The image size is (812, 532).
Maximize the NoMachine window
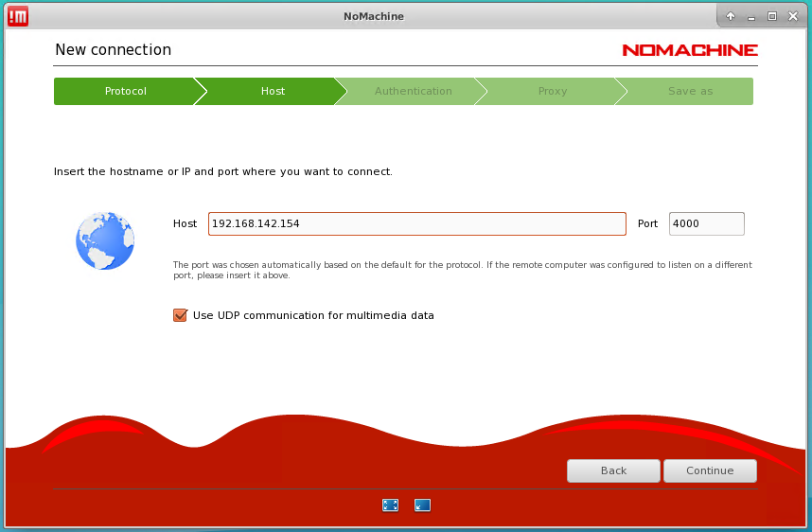coord(772,16)
